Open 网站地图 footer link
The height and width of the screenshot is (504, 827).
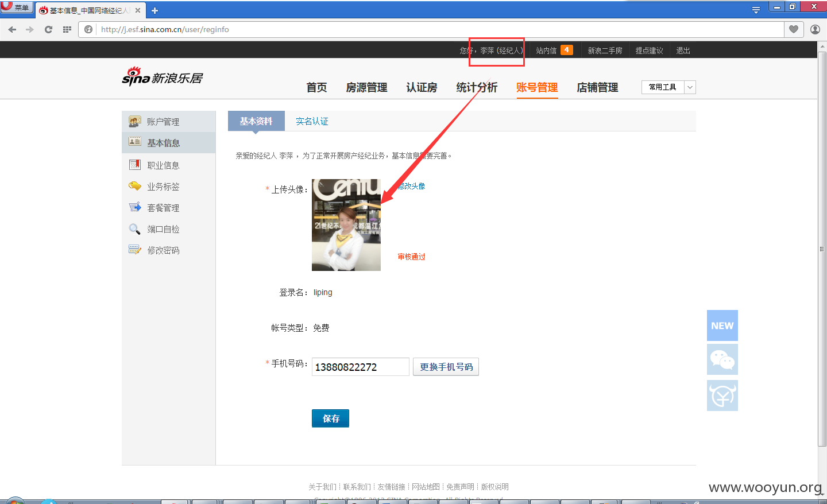tap(426, 487)
